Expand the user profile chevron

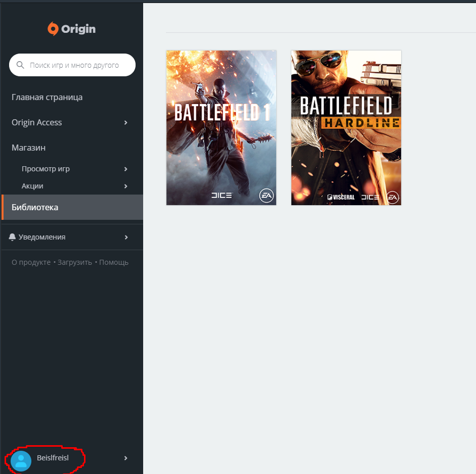125,458
